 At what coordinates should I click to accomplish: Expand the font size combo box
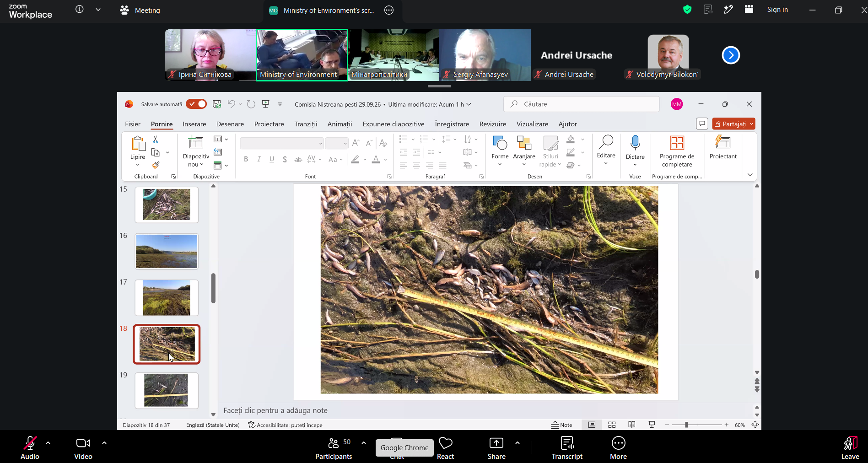(345, 144)
